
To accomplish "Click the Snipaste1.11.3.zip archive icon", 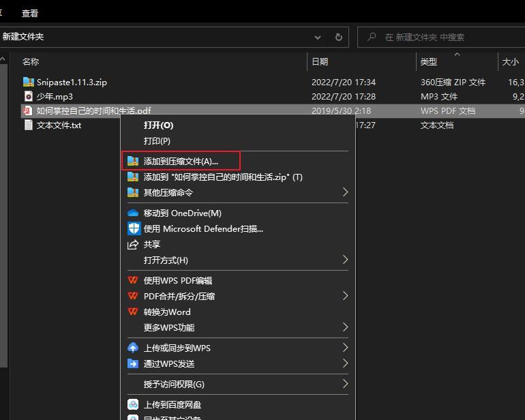I will click(x=28, y=82).
